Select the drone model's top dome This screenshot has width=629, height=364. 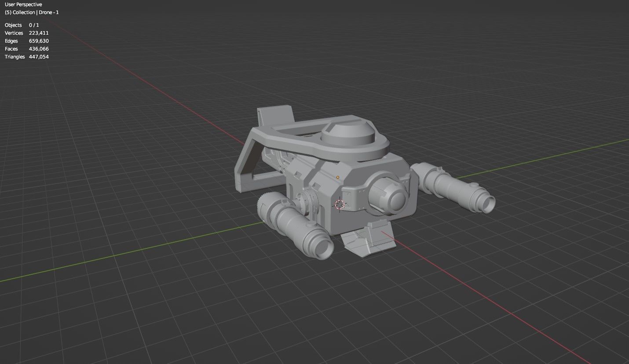[x=348, y=132]
